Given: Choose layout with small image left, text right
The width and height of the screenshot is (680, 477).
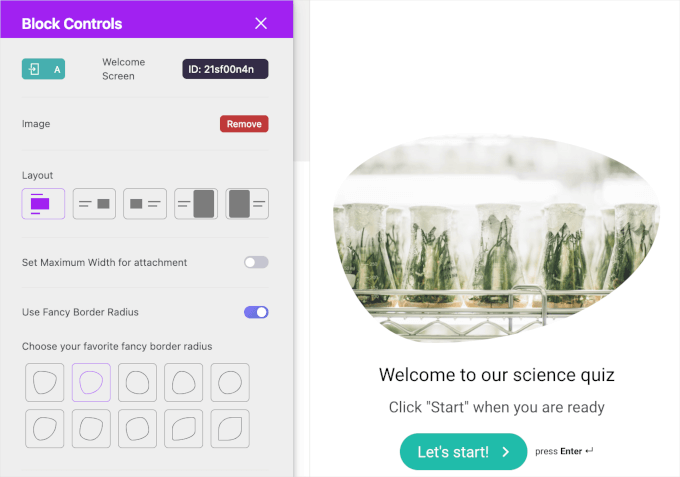Looking at the screenshot, I should point(145,204).
